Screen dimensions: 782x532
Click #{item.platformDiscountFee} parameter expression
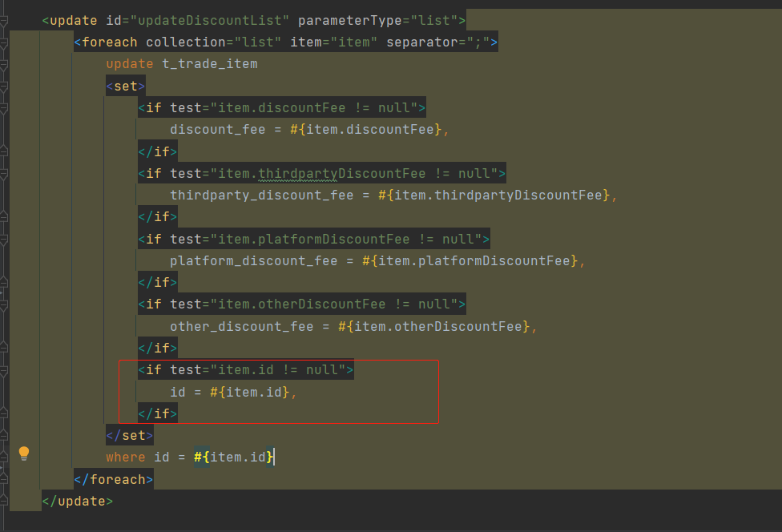(470, 260)
